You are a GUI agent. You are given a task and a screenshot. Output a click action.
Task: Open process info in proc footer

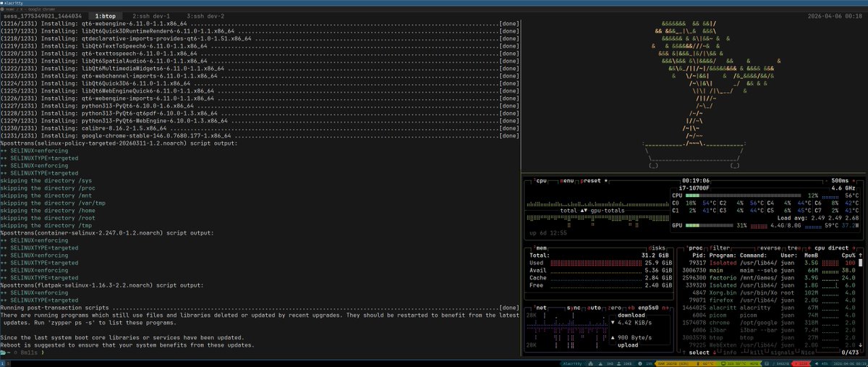[730, 353]
